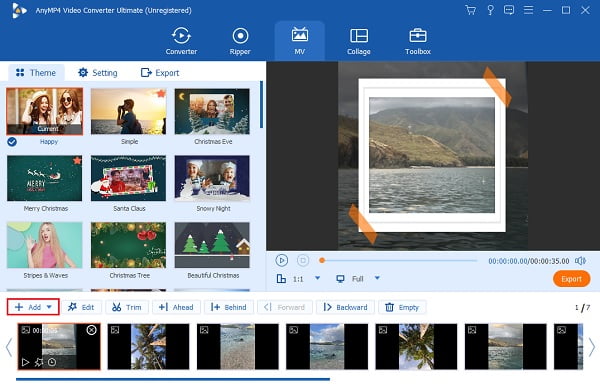Expand the Add dropdown arrow

point(49,307)
